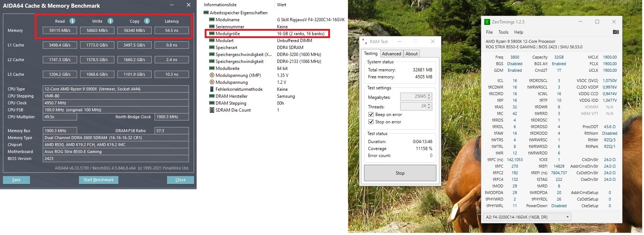Click the Copy info icon in AIDA64
Viewport: 644px width, 235px height.
pyautogui.click(x=147, y=21)
